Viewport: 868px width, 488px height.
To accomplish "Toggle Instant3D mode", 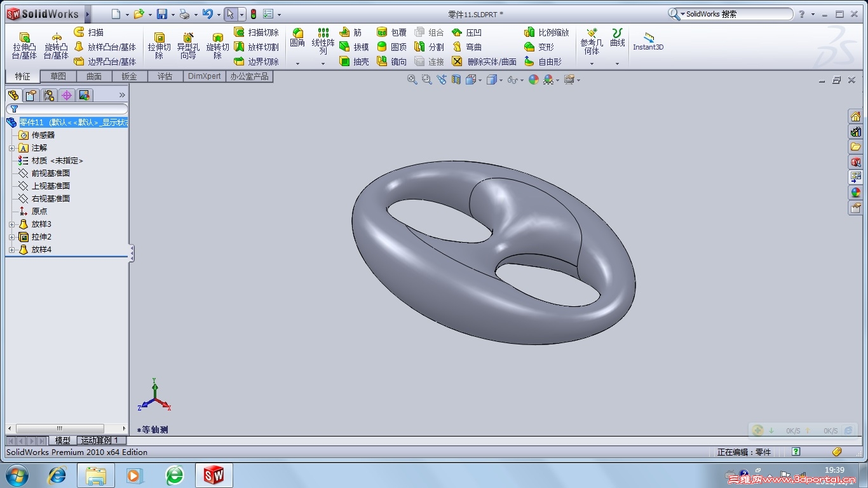I will point(648,41).
